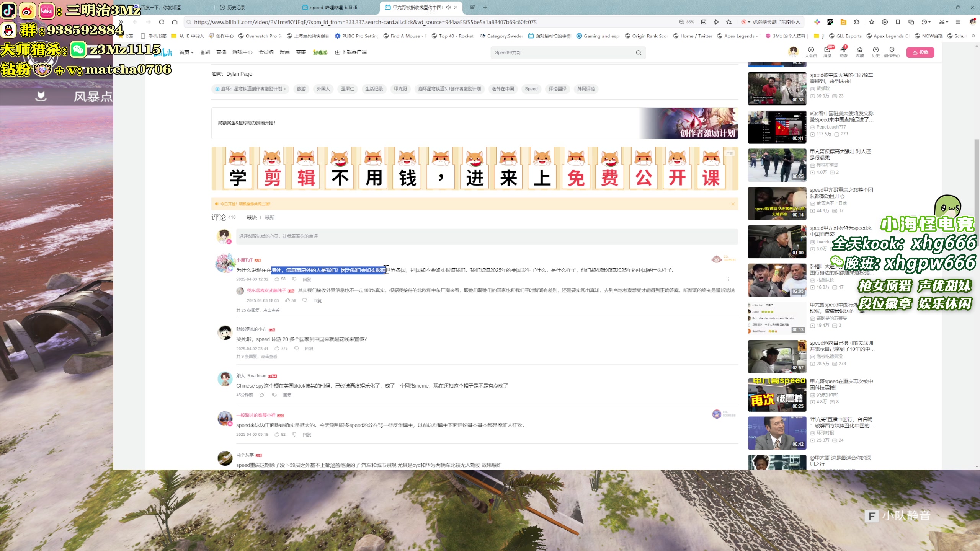980x551 pixels.
Task: Expand the 首页 dropdown in bilibili nav
Action: pyautogui.click(x=186, y=52)
